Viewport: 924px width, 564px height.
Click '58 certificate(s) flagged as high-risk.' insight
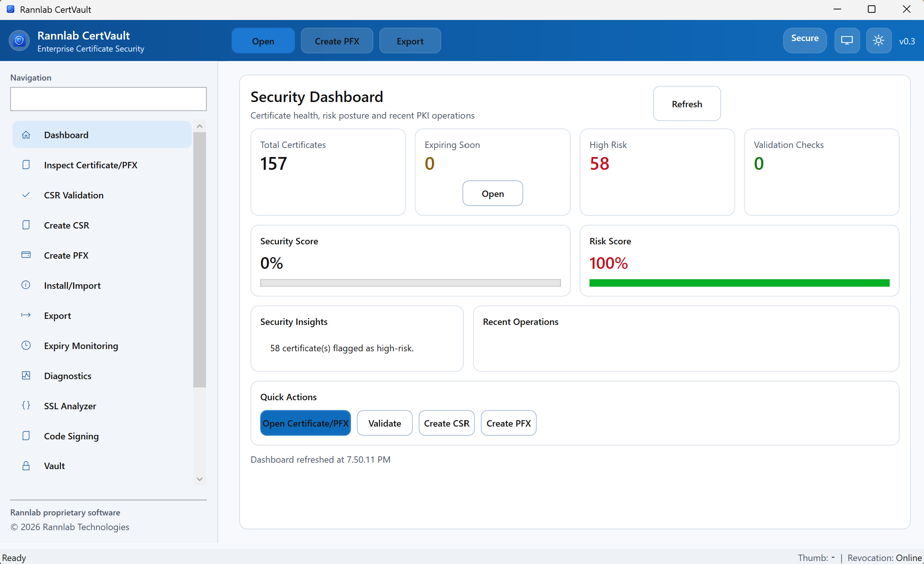click(x=342, y=348)
